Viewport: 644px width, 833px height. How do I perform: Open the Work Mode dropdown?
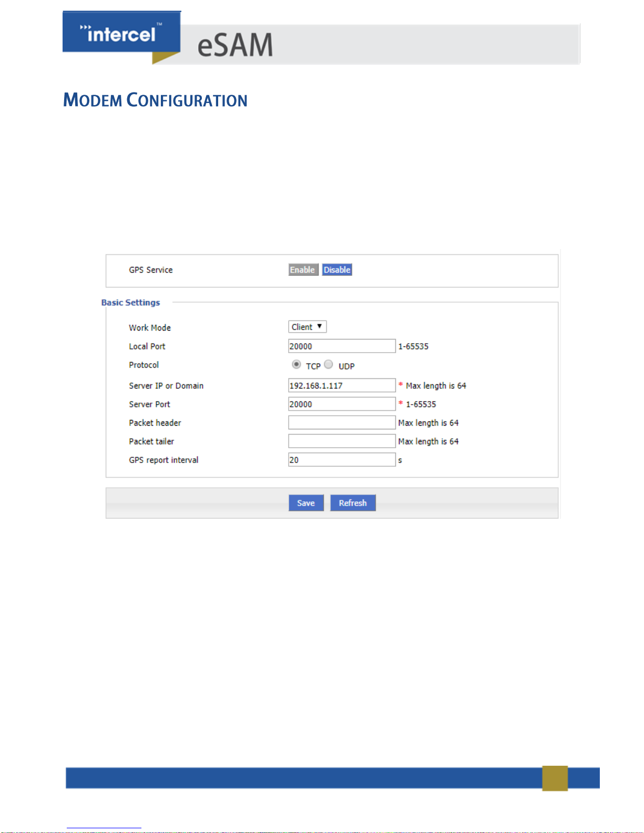click(307, 327)
